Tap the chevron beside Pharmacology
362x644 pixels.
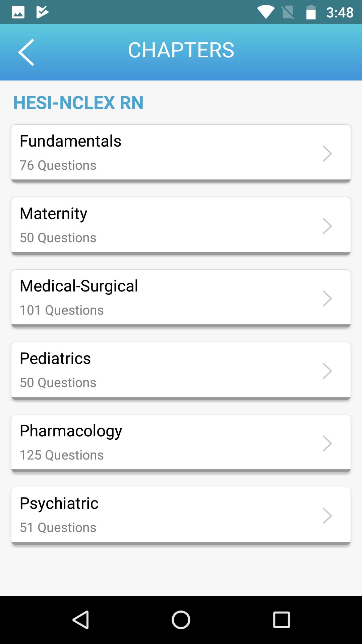point(327,443)
